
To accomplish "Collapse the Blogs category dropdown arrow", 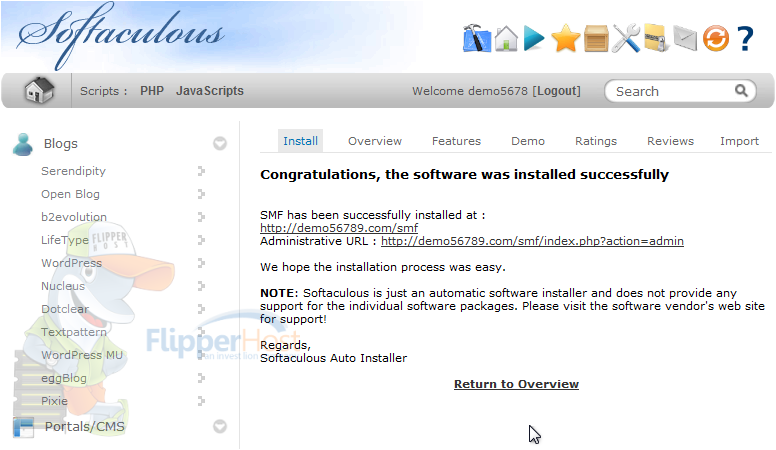I will pyautogui.click(x=220, y=144).
